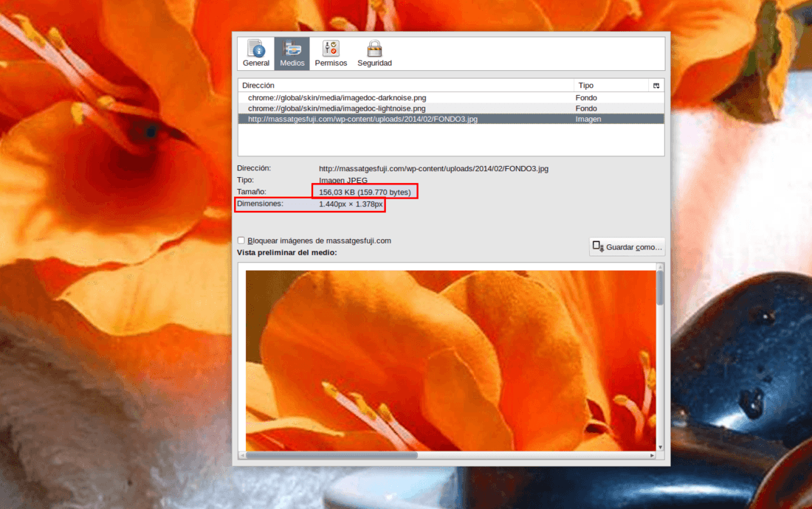Switch to the Medios tab

point(292,53)
